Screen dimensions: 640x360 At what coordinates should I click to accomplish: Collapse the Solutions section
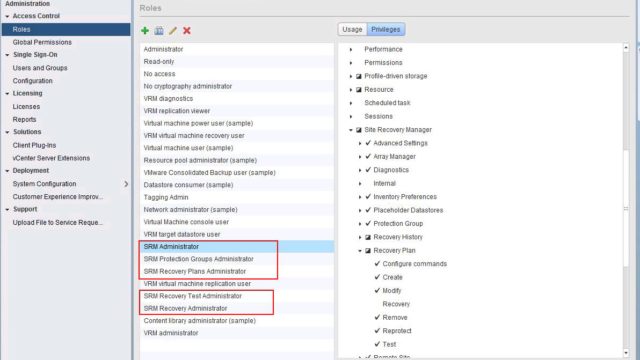pos(7,132)
